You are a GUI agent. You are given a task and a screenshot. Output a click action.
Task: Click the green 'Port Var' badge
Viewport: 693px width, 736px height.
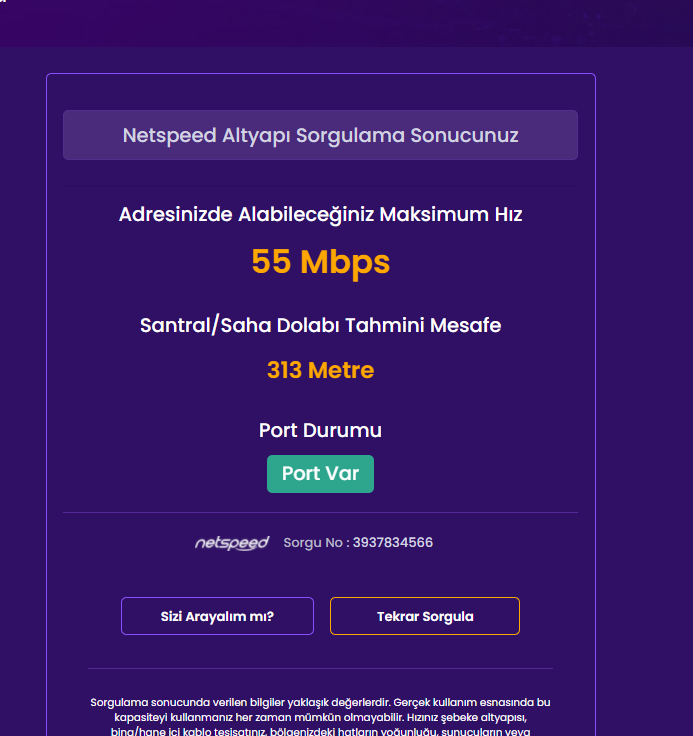[320, 474]
